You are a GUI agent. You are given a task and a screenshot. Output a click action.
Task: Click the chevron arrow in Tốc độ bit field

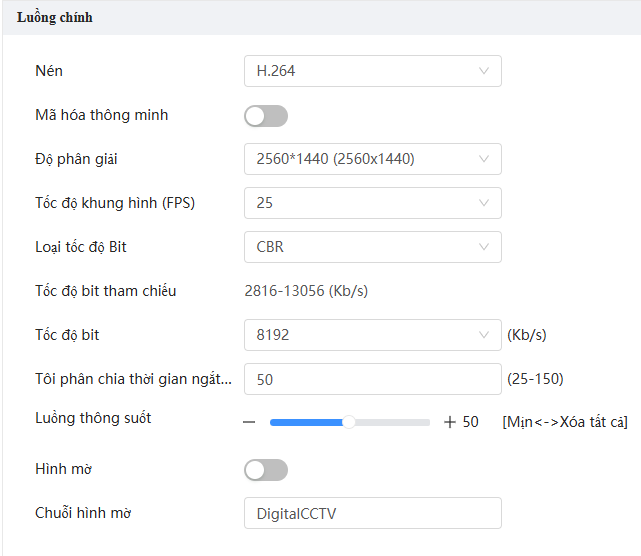tap(484, 335)
